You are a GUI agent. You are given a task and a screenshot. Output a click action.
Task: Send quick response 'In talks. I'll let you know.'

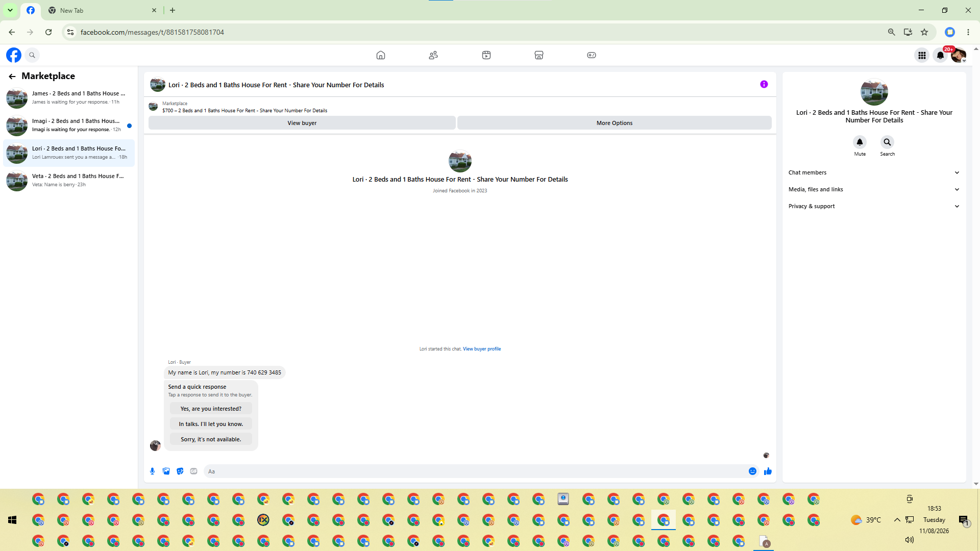point(211,424)
